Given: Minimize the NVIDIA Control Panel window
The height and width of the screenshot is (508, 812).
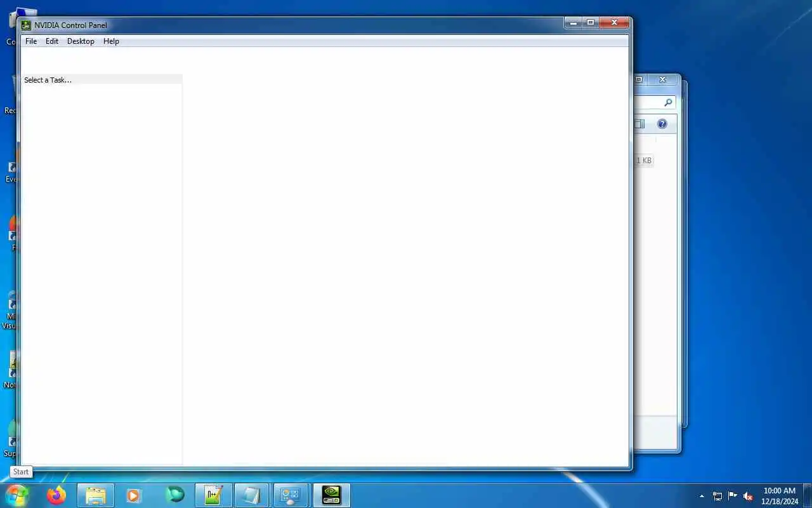Looking at the screenshot, I should (x=573, y=23).
